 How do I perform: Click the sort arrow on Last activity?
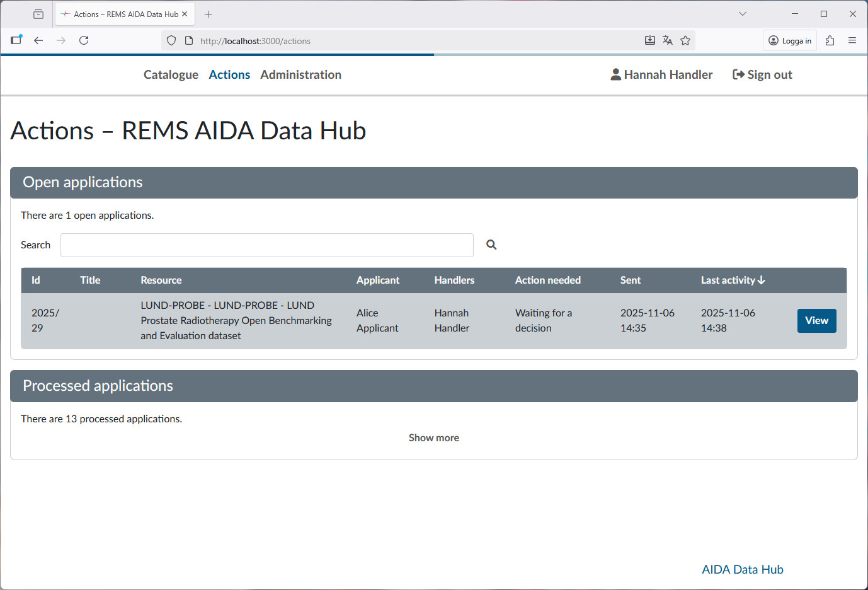[760, 280]
